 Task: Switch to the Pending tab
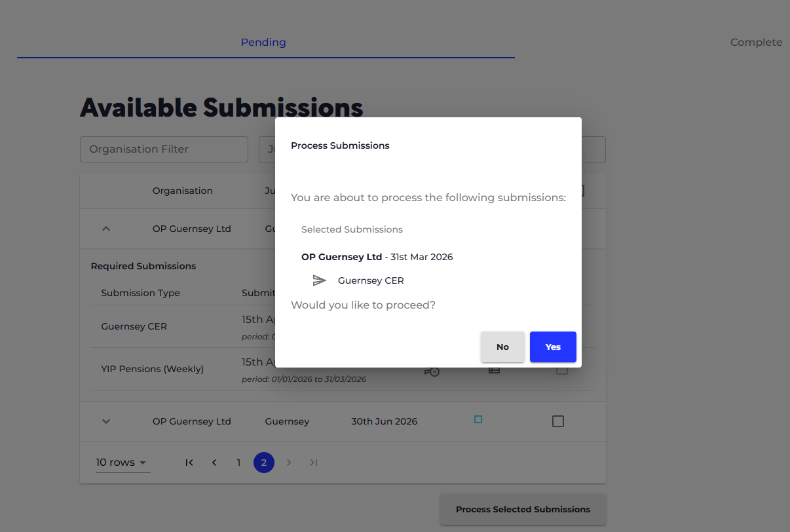pyautogui.click(x=263, y=42)
